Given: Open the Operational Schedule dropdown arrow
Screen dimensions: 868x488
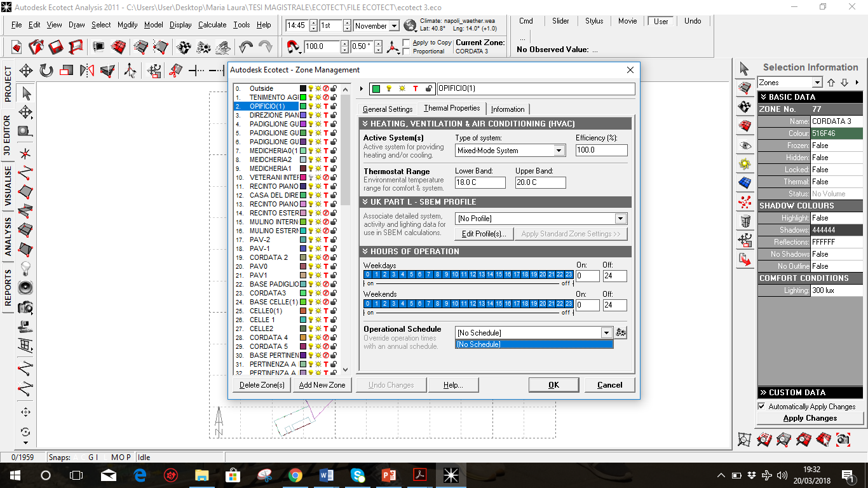Looking at the screenshot, I should (x=607, y=333).
